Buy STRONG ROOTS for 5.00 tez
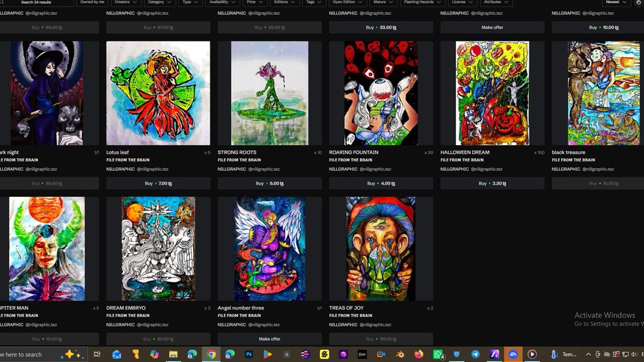 pos(270,183)
